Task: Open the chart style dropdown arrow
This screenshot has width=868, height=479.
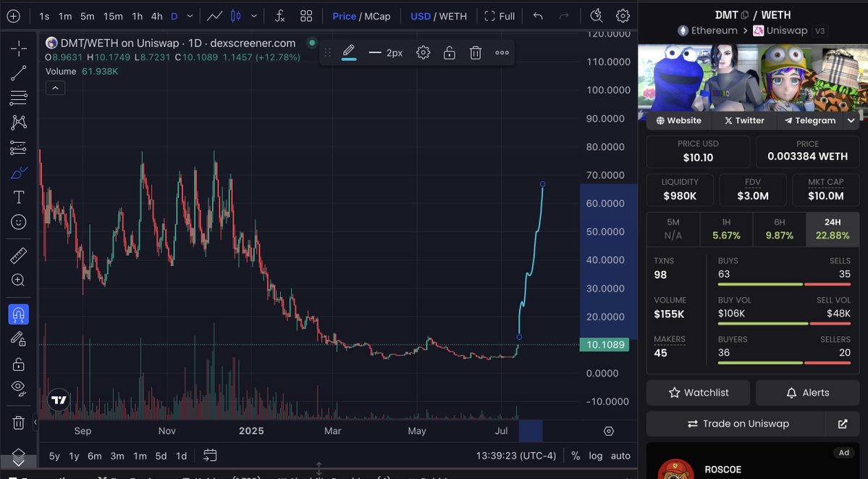Action: 254,16
